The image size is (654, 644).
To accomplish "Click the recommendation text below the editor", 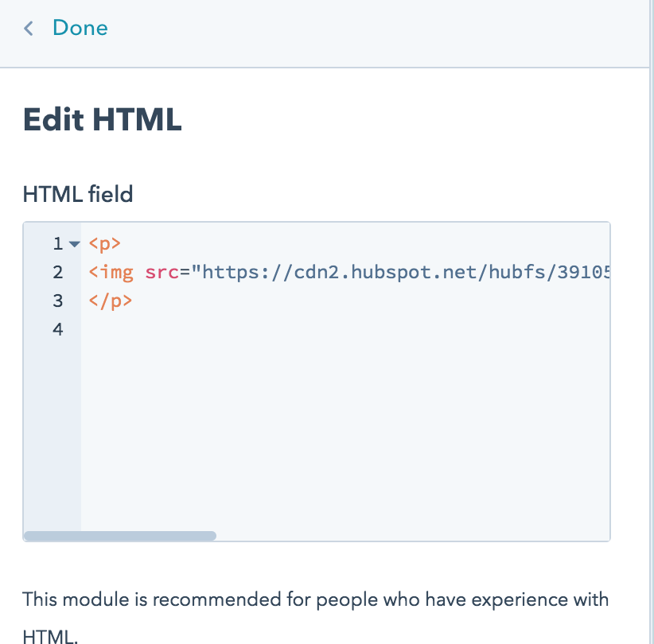I will click(x=316, y=599).
